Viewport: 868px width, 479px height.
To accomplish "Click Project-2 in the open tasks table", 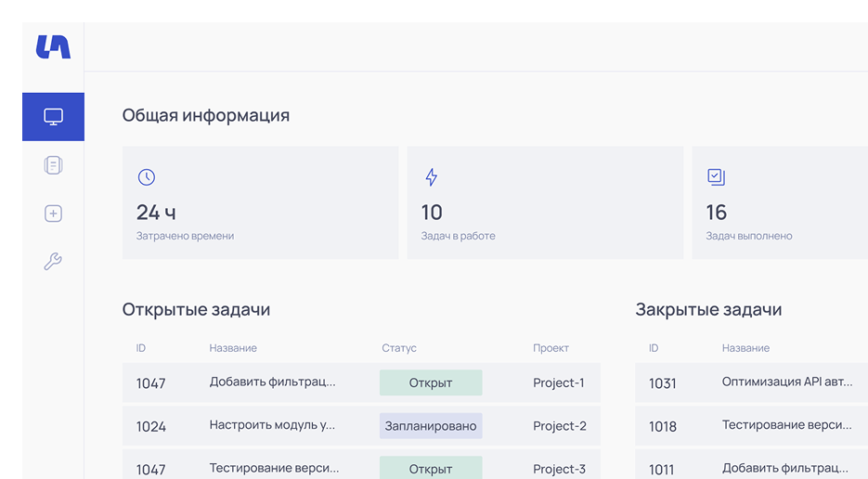I will point(559,426).
